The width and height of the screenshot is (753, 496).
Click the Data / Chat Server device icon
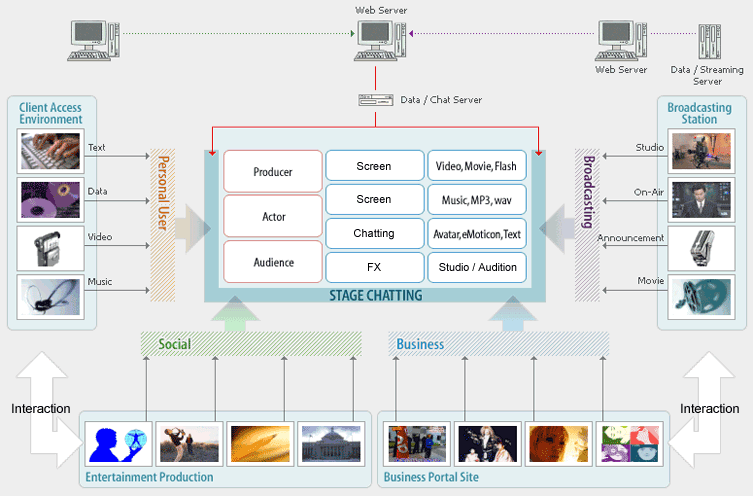tap(376, 100)
